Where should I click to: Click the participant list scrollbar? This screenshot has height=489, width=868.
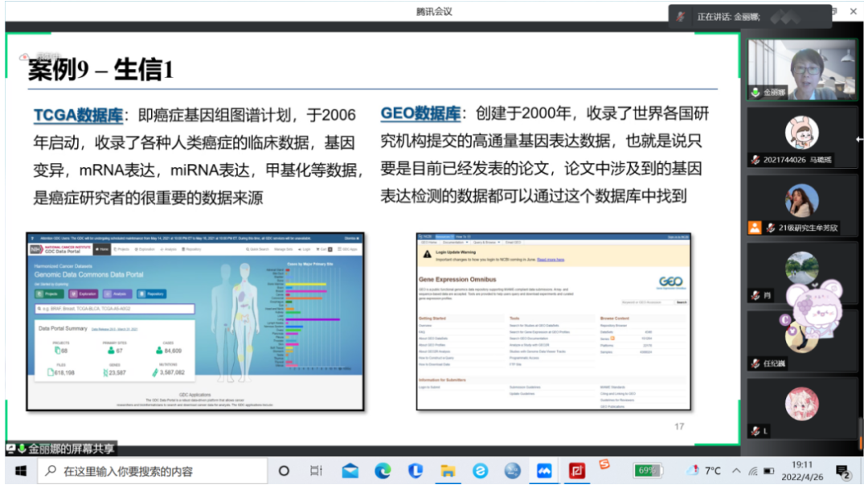(861, 433)
